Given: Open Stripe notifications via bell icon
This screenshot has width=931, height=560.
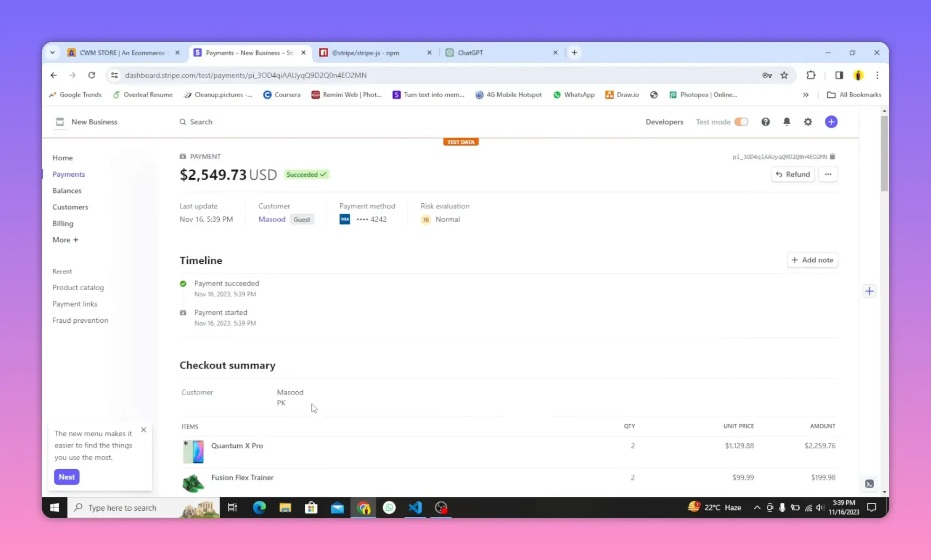Looking at the screenshot, I should (x=787, y=122).
